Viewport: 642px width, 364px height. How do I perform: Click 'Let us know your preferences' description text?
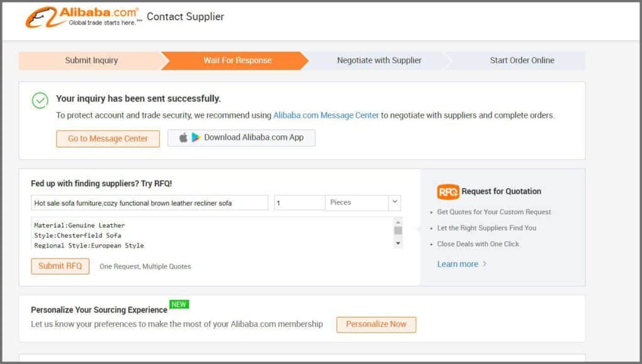point(177,325)
